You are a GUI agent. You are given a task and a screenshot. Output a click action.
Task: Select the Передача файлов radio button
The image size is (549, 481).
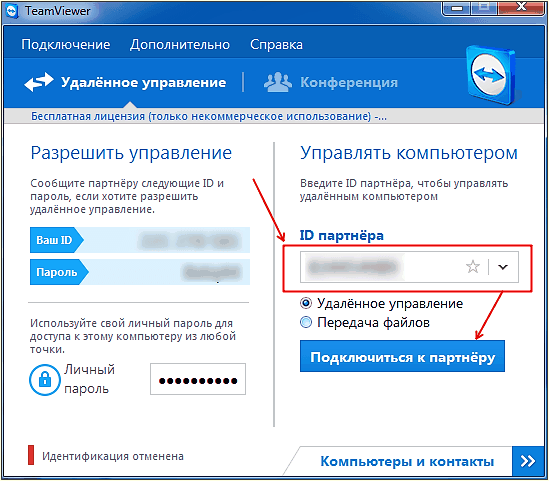pyautogui.click(x=306, y=322)
